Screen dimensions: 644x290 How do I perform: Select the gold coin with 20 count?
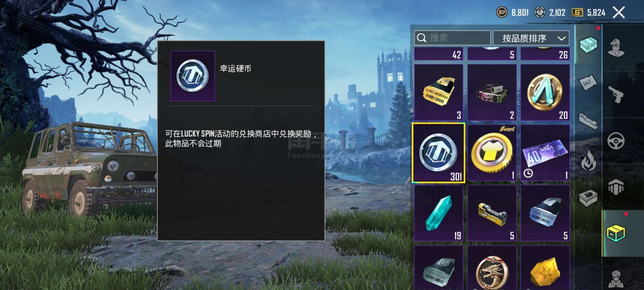(545, 92)
